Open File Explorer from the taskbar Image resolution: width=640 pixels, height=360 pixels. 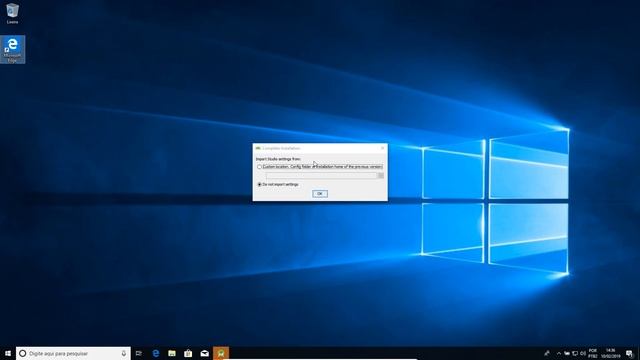click(172, 353)
